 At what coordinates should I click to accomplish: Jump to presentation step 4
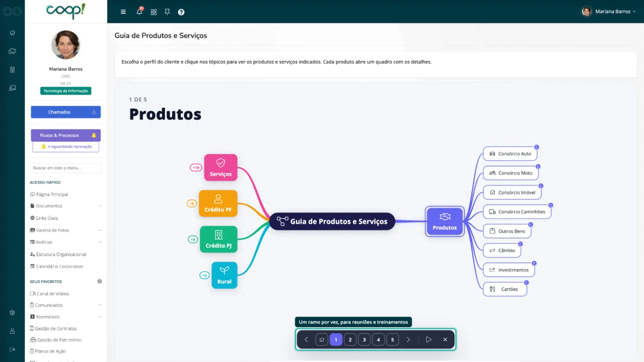[379, 340]
